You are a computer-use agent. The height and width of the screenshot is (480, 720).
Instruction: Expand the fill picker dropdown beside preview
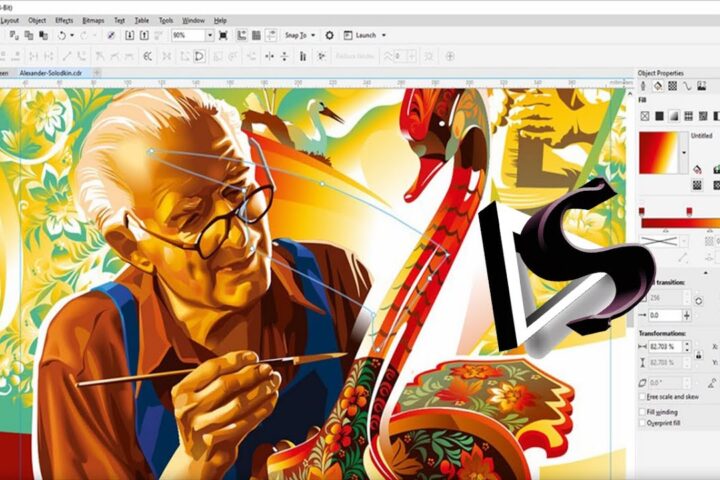tap(684, 153)
